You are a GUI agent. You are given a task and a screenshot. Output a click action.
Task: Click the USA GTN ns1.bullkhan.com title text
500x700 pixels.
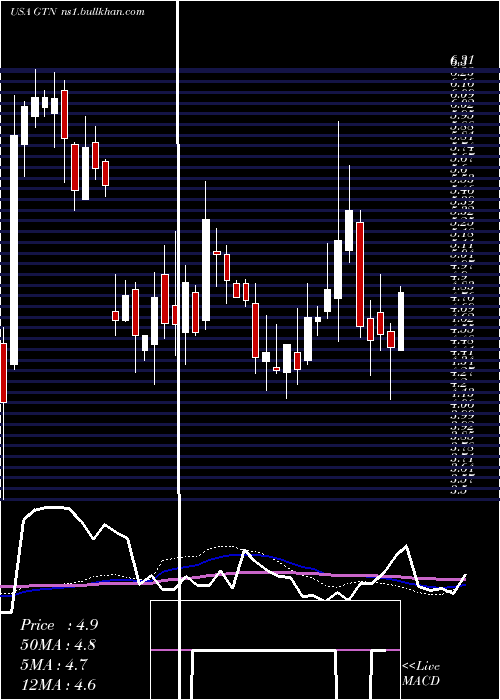77,12
